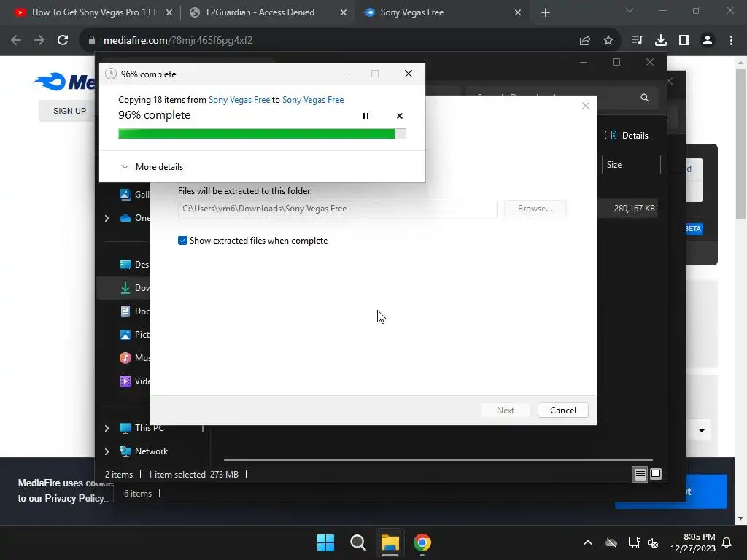Click Cancel in the extract wizard
This screenshot has width=747, height=560.
pyautogui.click(x=562, y=411)
